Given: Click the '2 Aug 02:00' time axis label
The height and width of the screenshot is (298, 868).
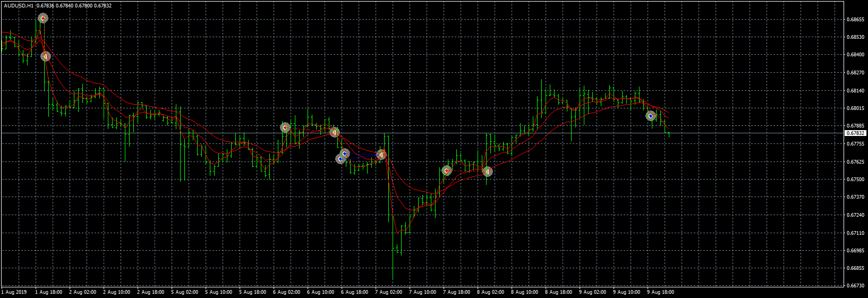Looking at the screenshot, I should click(x=83, y=292).
